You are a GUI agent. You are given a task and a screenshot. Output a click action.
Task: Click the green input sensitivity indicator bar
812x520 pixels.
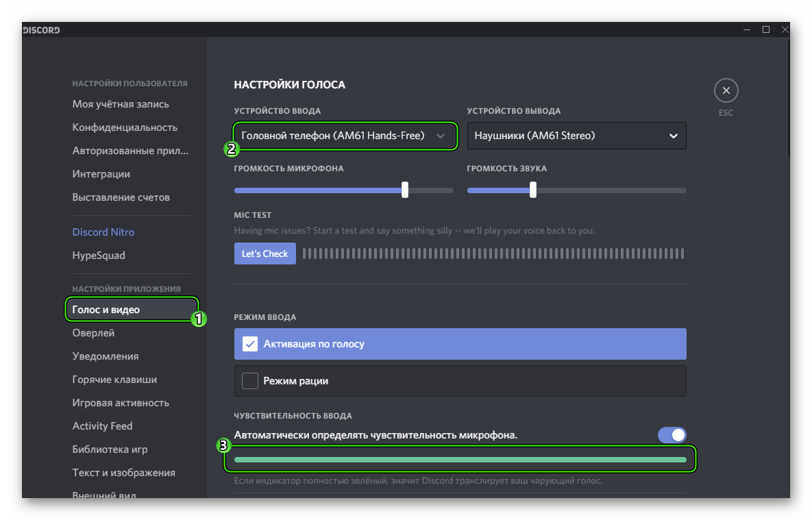460,460
